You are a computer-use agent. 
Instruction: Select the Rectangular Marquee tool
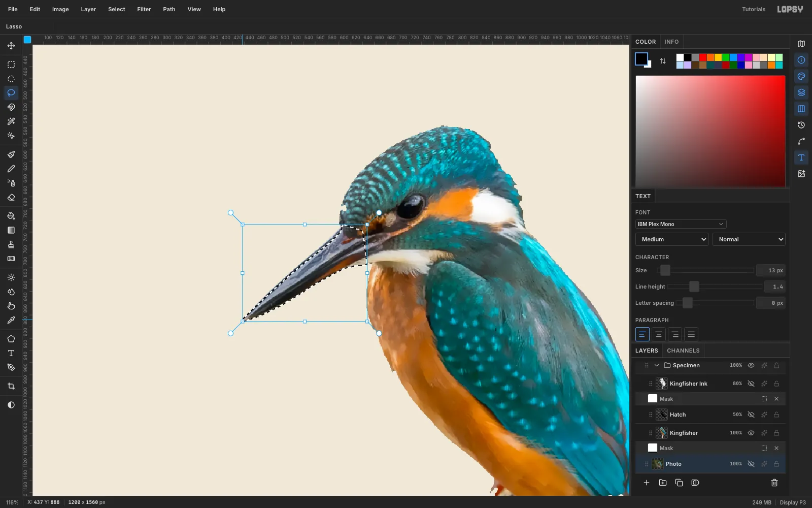pos(11,65)
